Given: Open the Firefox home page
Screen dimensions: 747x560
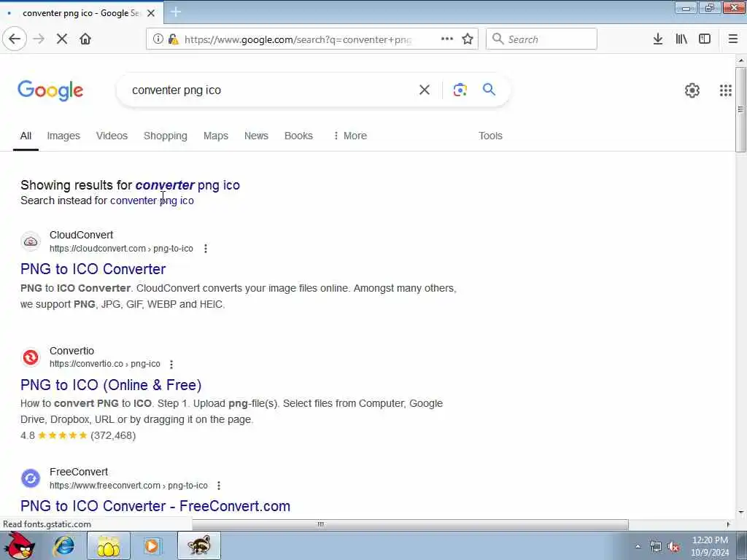Looking at the screenshot, I should [x=85, y=39].
